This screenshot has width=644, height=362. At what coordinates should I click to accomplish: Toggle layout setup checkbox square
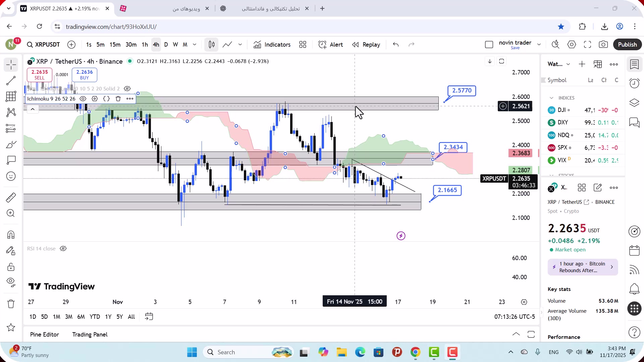489,45
